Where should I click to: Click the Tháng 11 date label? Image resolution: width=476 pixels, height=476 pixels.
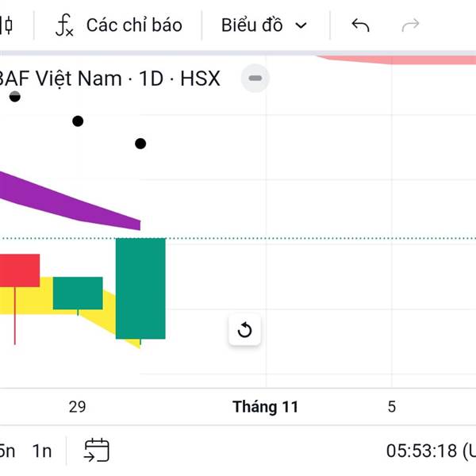[265, 407]
